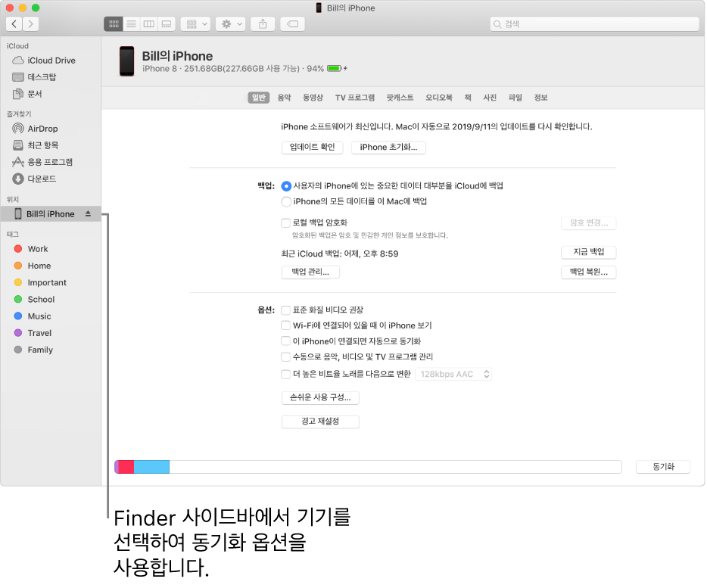707x588 pixels.
Task: Switch to the 사진 tab
Action: coord(490,98)
